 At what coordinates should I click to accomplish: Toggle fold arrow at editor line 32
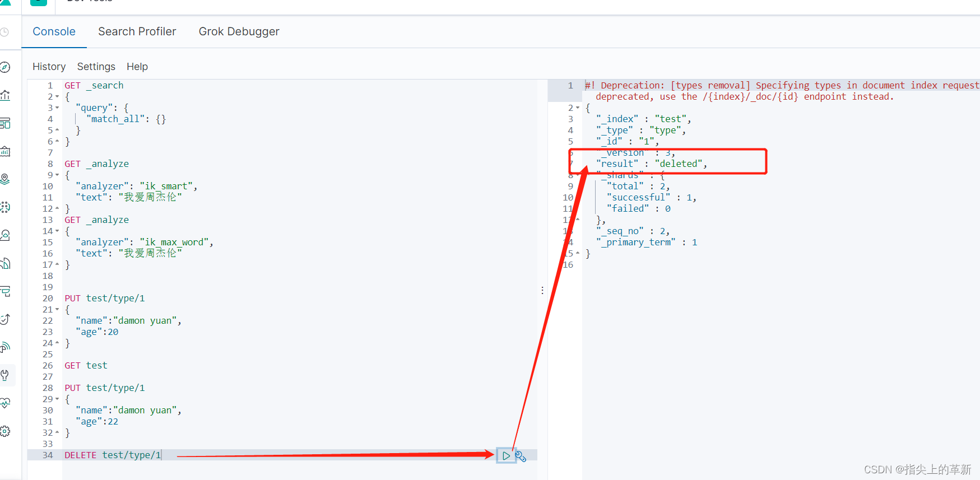click(57, 433)
